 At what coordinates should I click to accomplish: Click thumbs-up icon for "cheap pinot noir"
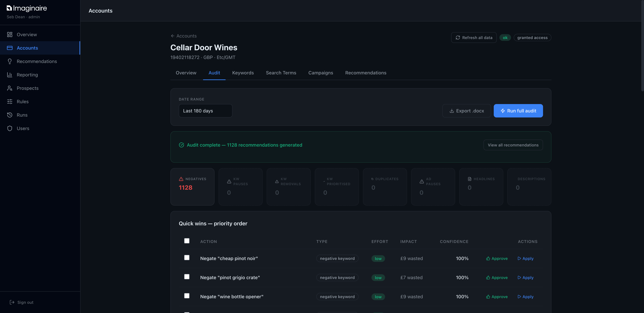(488, 259)
